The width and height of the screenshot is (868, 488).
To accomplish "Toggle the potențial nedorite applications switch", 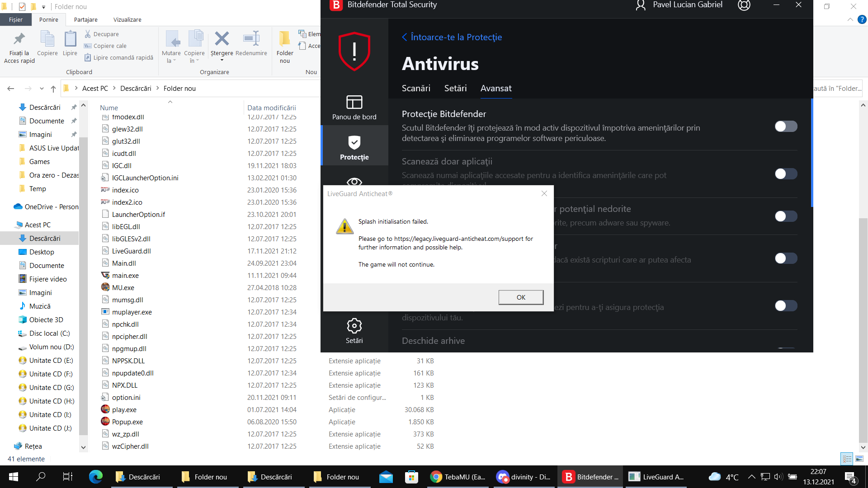I will tap(786, 216).
